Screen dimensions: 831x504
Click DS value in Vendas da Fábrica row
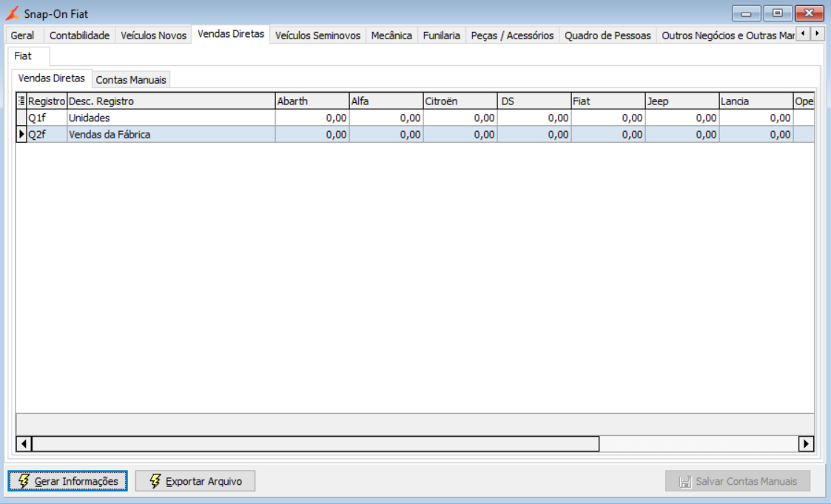(534, 134)
